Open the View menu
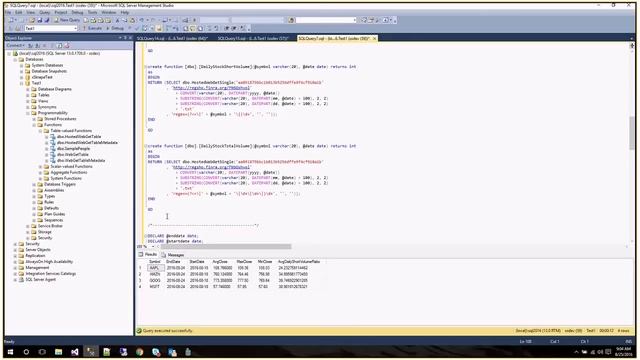 31,13
